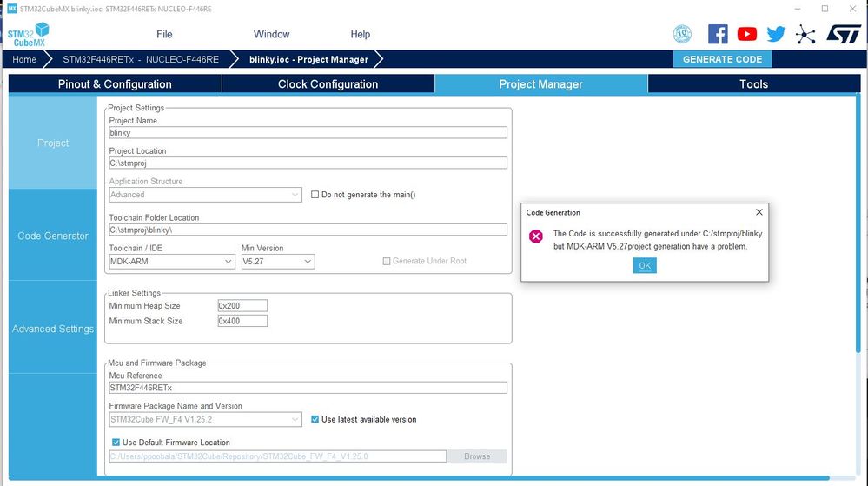Viewport: 868px width, 486px height.
Task: Click the Toolchain Folder Location field
Action: tap(308, 230)
